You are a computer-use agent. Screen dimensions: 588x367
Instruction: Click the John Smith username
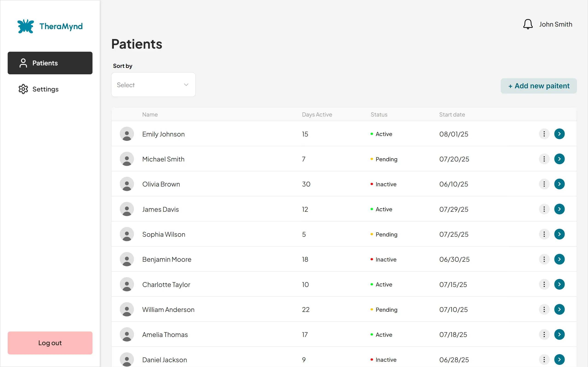point(555,24)
